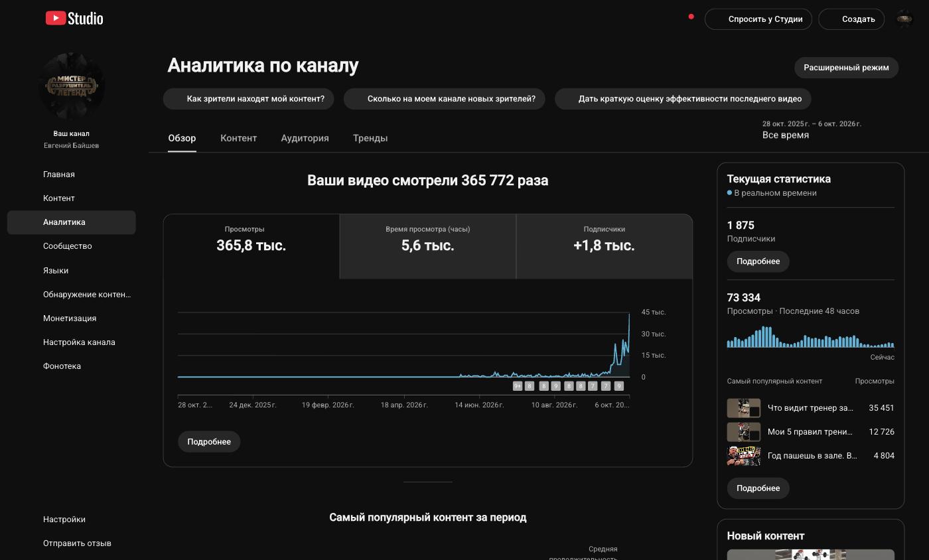Image resolution: width=929 pixels, height=560 pixels.
Task: Click the 35 451 views value
Action: pos(881,408)
